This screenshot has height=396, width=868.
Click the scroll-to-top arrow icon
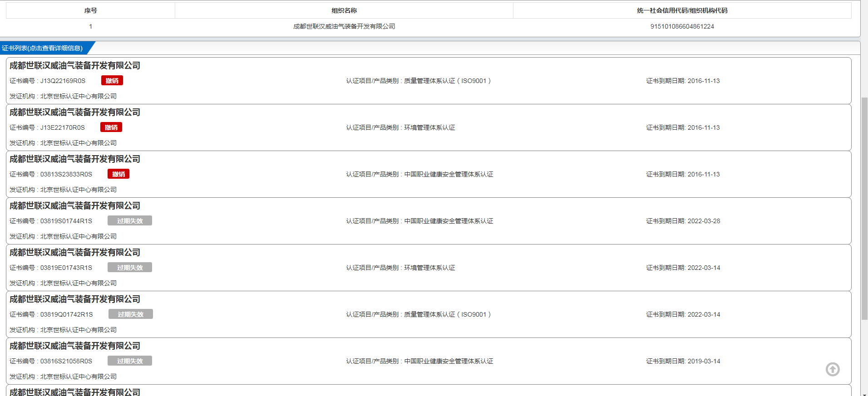click(833, 369)
